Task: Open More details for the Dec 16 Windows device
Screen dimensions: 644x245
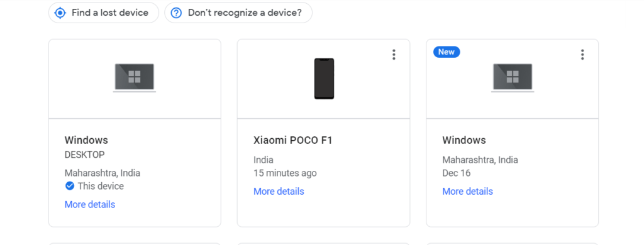Action: click(x=467, y=191)
